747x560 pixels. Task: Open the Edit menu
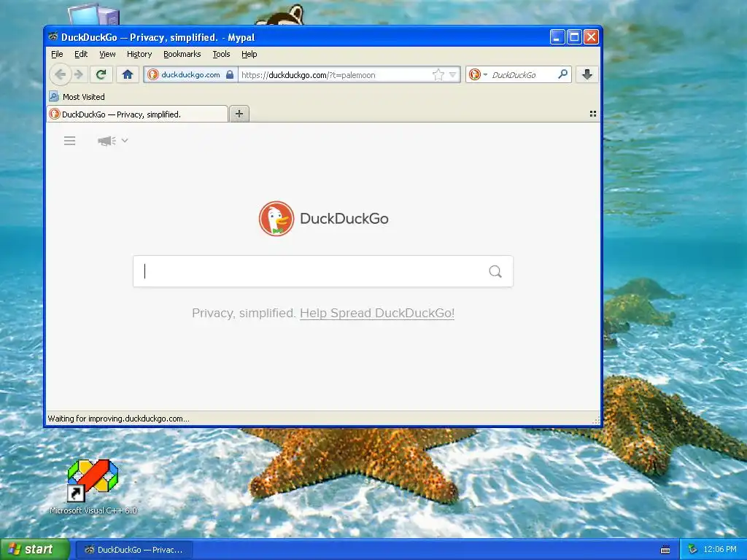[x=81, y=54]
